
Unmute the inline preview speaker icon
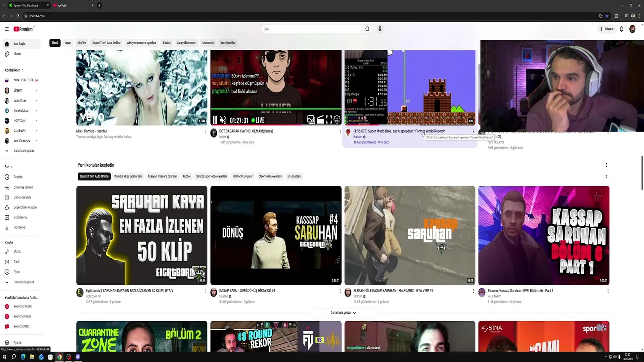click(223, 120)
